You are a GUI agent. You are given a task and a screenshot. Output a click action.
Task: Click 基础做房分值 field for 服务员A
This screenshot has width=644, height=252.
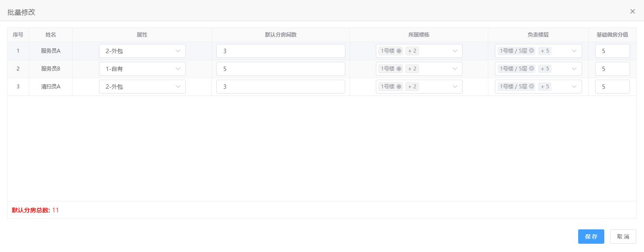(x=612, y=51)
